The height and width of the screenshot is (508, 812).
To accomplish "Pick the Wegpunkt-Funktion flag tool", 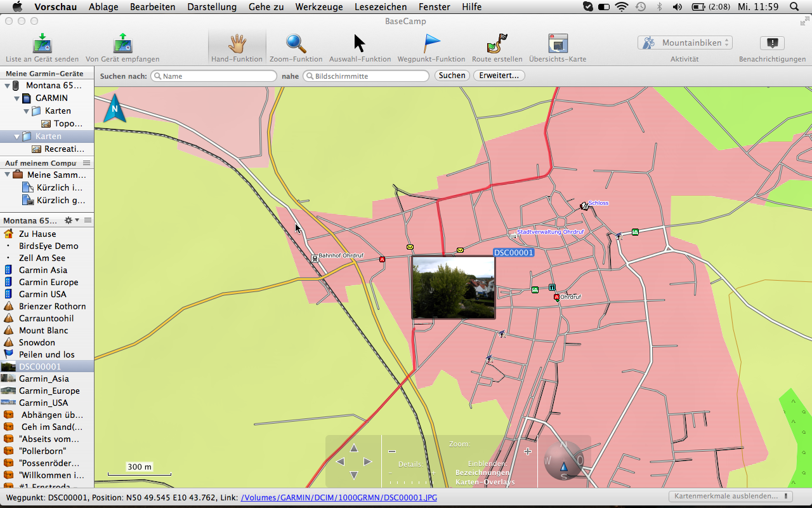I will (x=431, y=44).
